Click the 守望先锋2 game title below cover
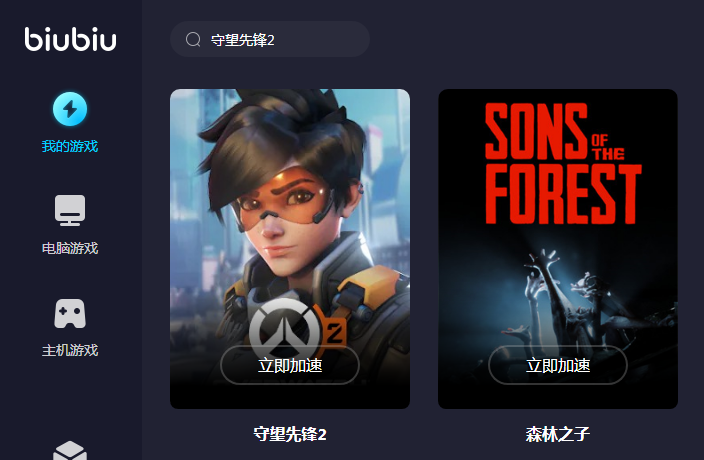The height and width of the screenshot is (460, 704). tap(290, 434)
